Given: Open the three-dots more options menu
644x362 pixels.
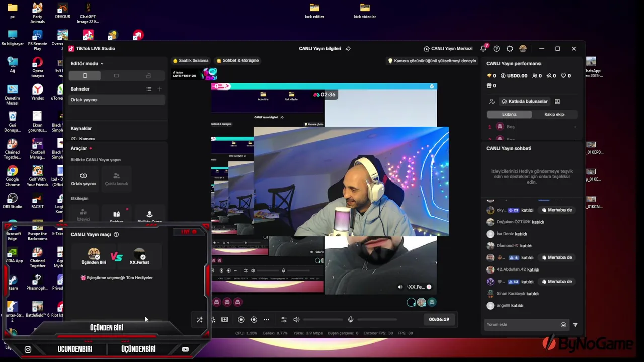Looking at the screenshot, I should [x=266, y=320].
